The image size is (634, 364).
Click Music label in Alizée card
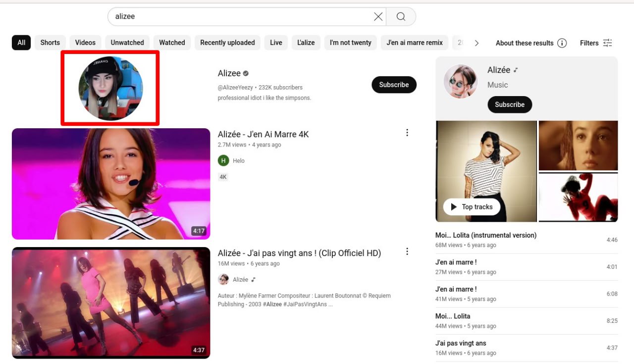(x=498, y=85)
